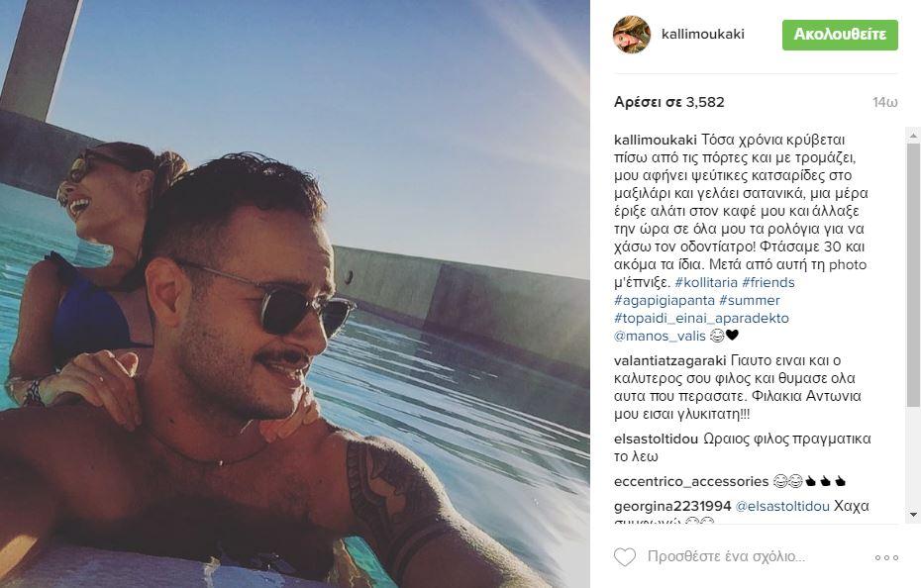The image size is (921, 588).
Task: Open the #summer hashtag
Action: click(750, 300)
